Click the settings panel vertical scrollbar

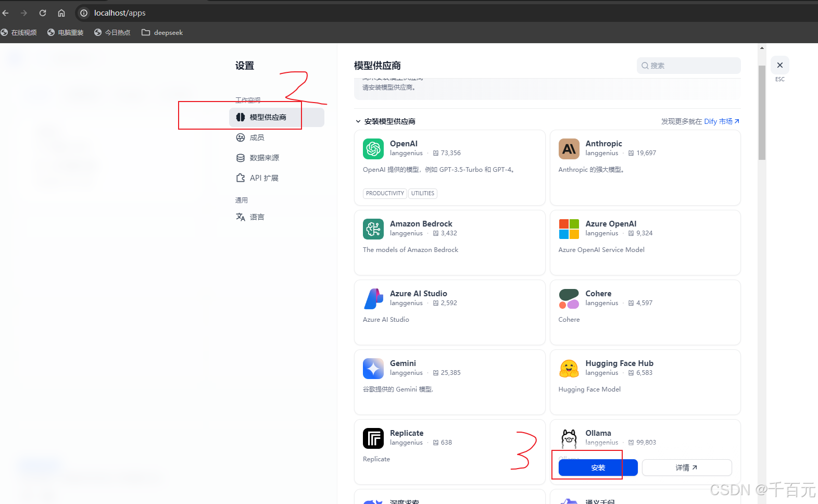click(762, 112)
